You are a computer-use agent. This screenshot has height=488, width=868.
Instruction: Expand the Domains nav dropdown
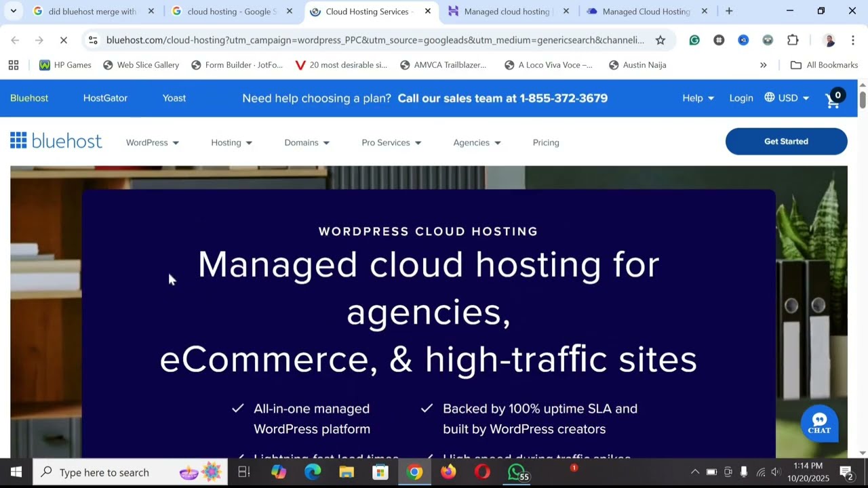pyautogui.click(x=307, y=142)
